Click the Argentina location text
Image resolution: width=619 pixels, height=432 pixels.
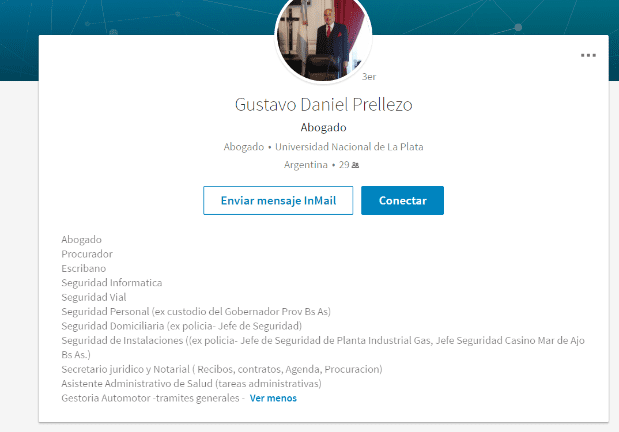click(x=305, y=165)
